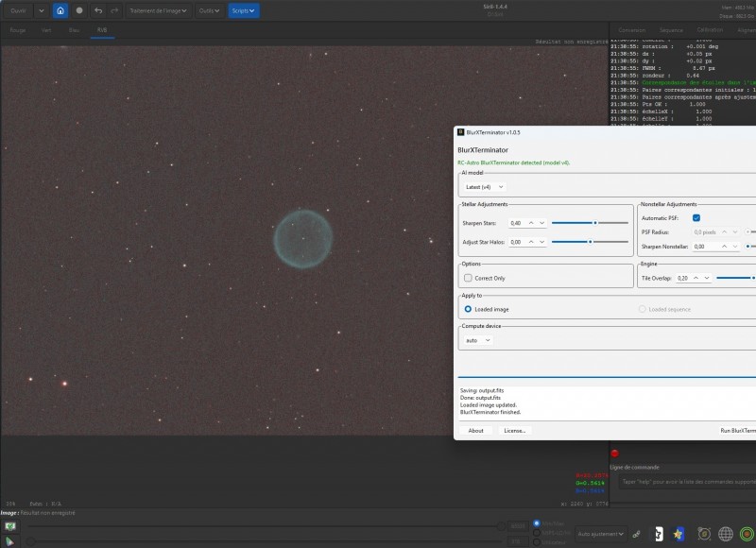
Task: Open the globe astrometry icon
Action: coord(725,534)
